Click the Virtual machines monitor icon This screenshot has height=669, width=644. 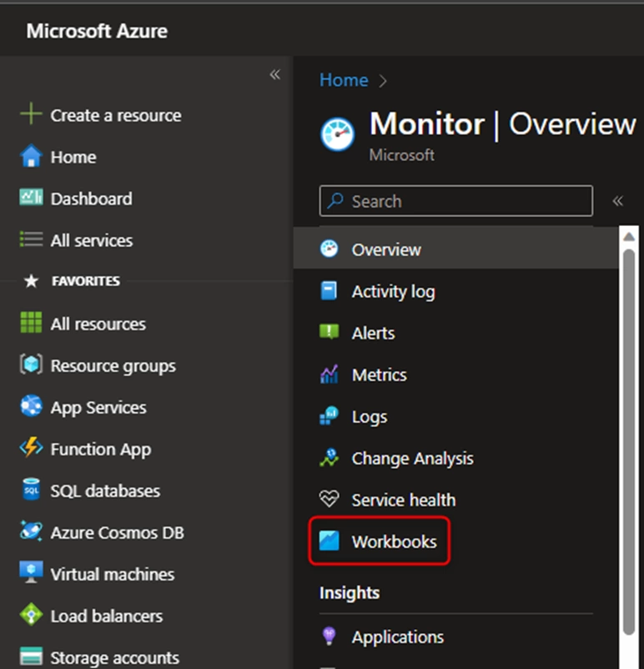[x=31, y=572]
